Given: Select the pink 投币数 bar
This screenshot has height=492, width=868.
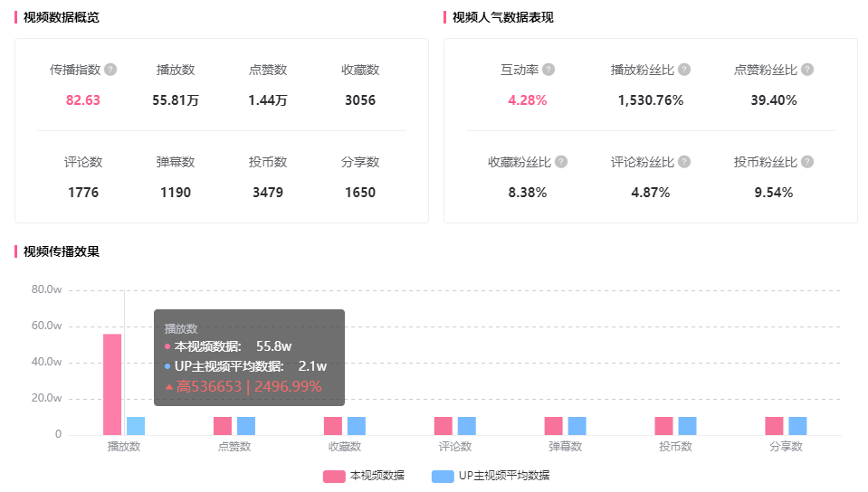Looking at the screenshot, I should point(663,426).
